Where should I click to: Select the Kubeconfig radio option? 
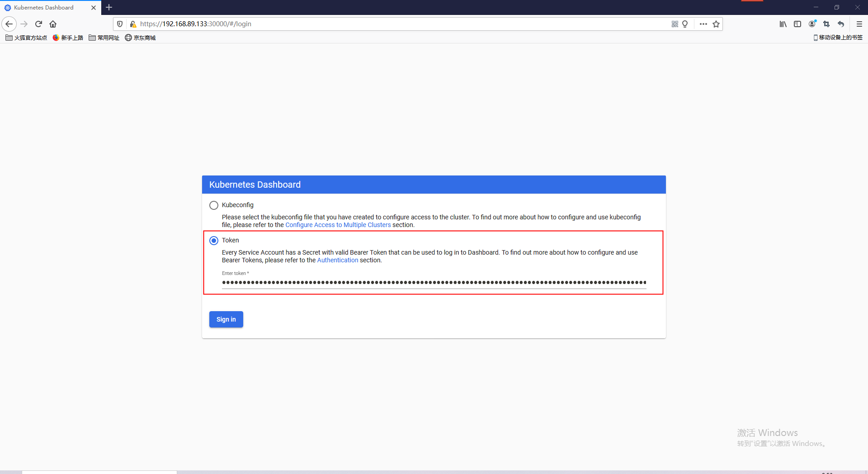click(x=214, y=205)
